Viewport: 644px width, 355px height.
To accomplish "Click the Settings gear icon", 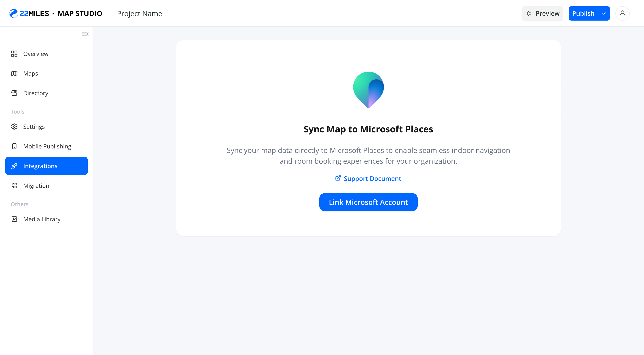I will coord(14,127).
